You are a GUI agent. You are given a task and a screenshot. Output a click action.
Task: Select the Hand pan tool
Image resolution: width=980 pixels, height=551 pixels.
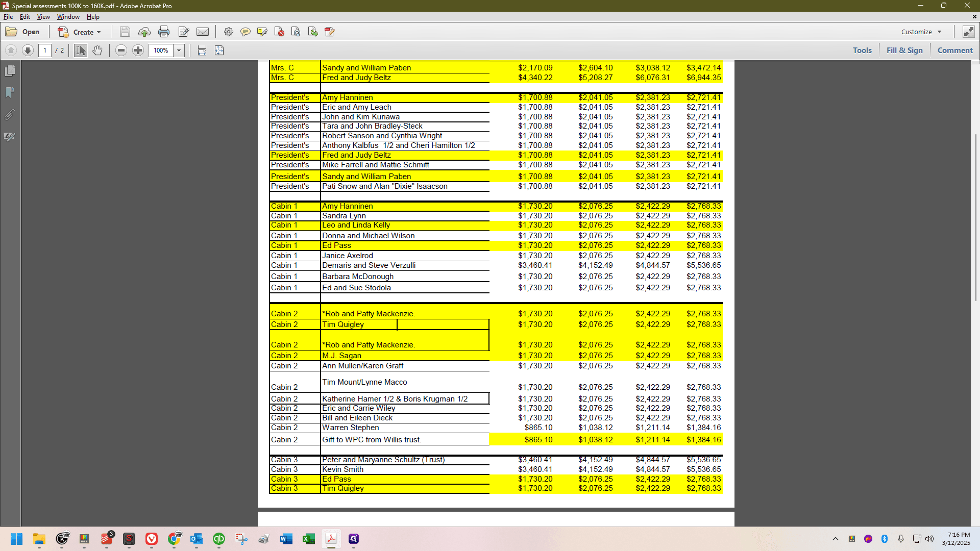point(97,51)
